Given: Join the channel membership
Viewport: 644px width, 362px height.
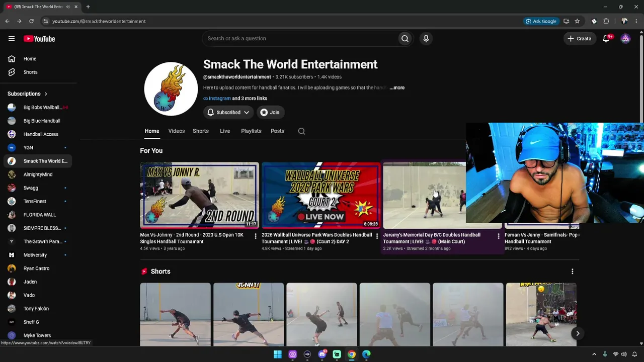Looking at the screenshot, I should tap(270, 113).
